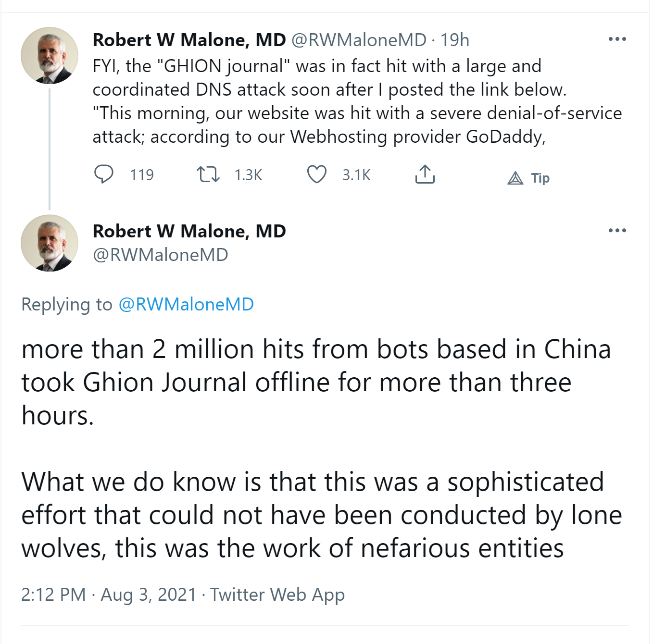Open the first tweet's author display name
Viewport: 653px width, 644px height.
[189, 40]
